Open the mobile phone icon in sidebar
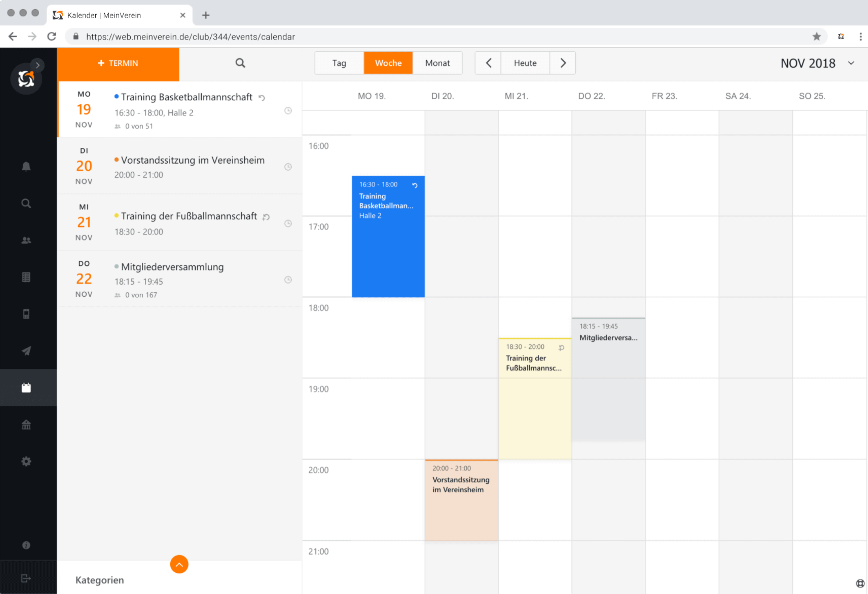 (26, 314)
